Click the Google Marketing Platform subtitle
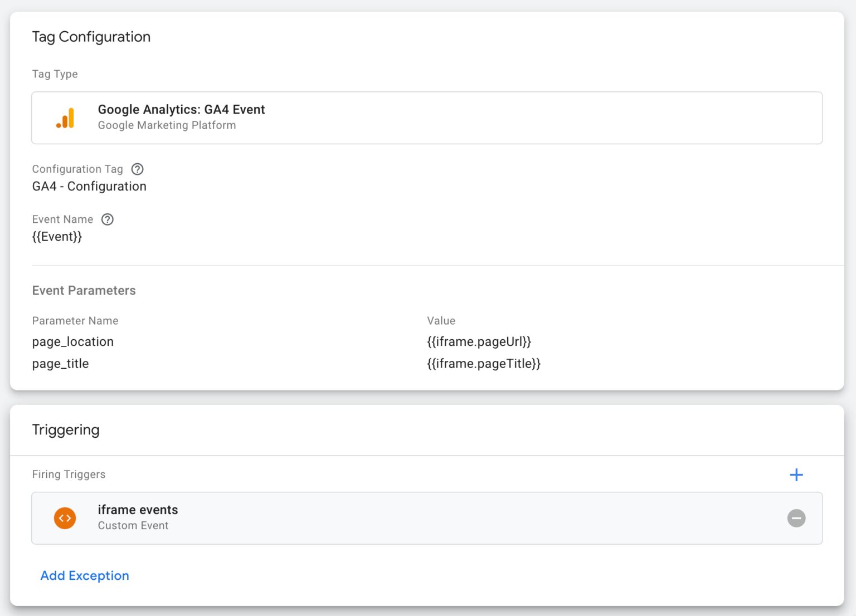The image size is (856, 616). [167, 125]
